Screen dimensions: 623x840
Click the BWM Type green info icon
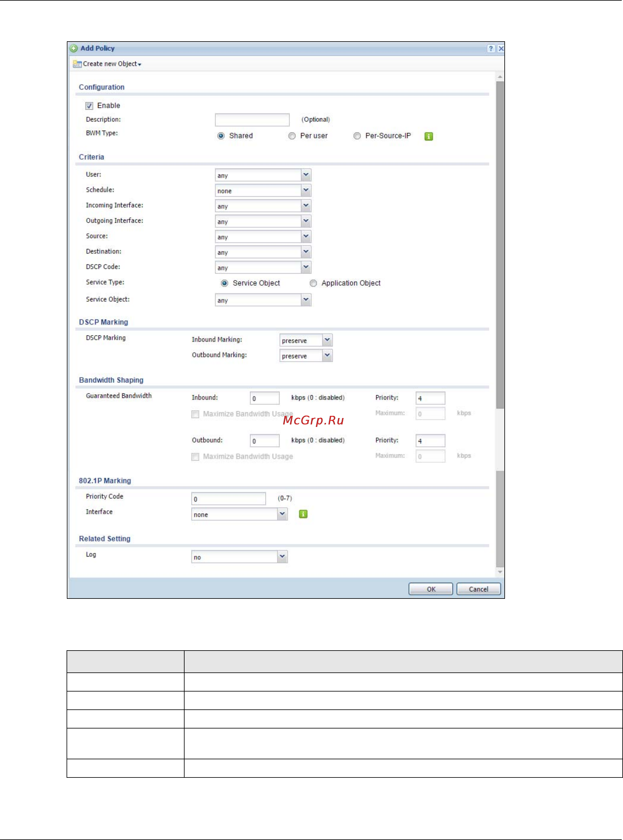pos(428,136)
